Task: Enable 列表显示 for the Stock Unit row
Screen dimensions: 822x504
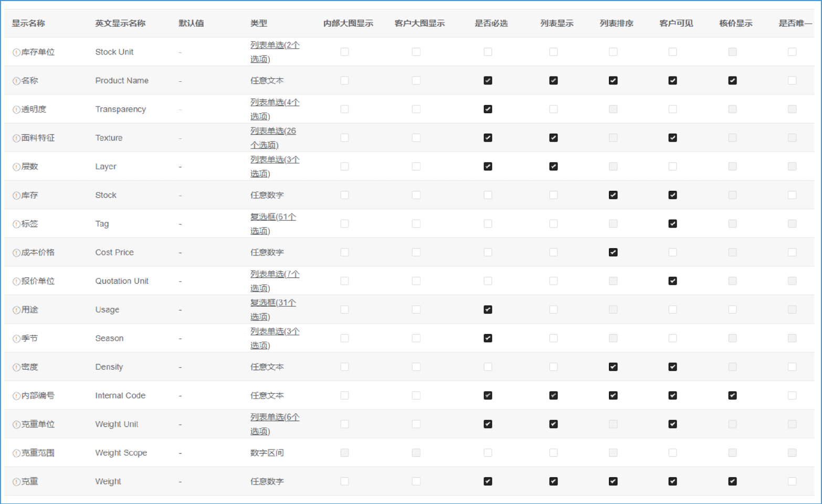Action: coord(553,52)
